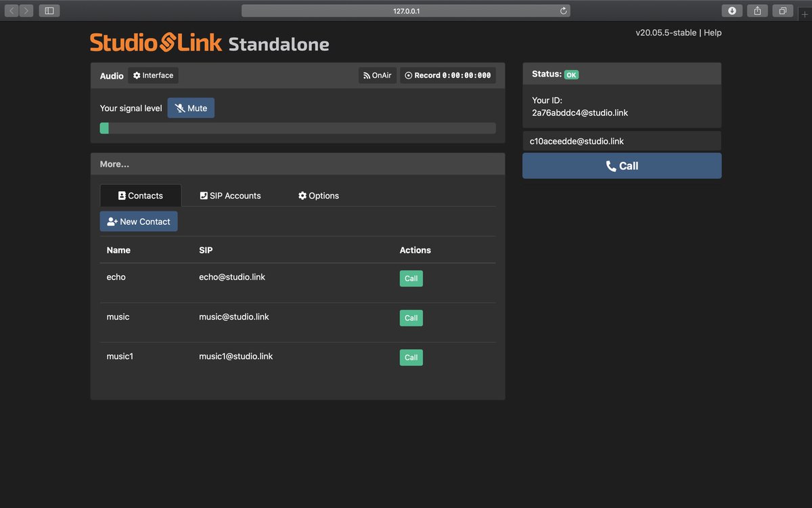Select the echo@studio.link SIP text
812x508 pixels.
click(232, 277)
